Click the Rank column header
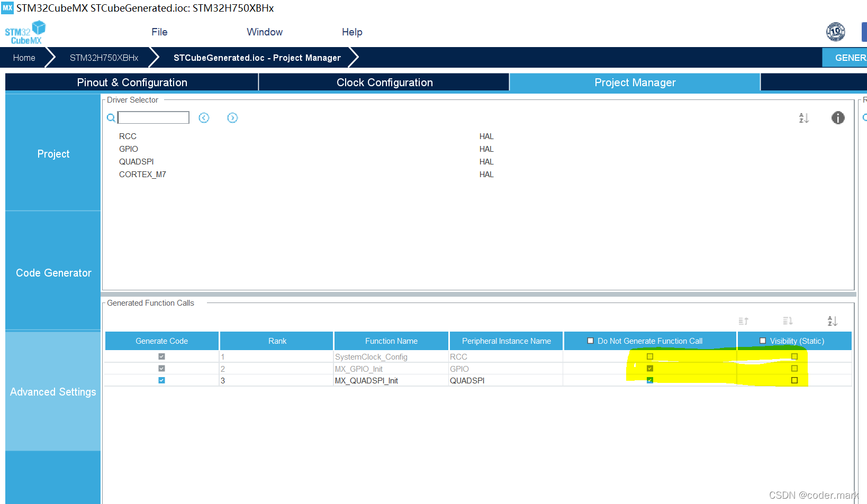Viewport: 867px width, 504px height. point(277,341)
